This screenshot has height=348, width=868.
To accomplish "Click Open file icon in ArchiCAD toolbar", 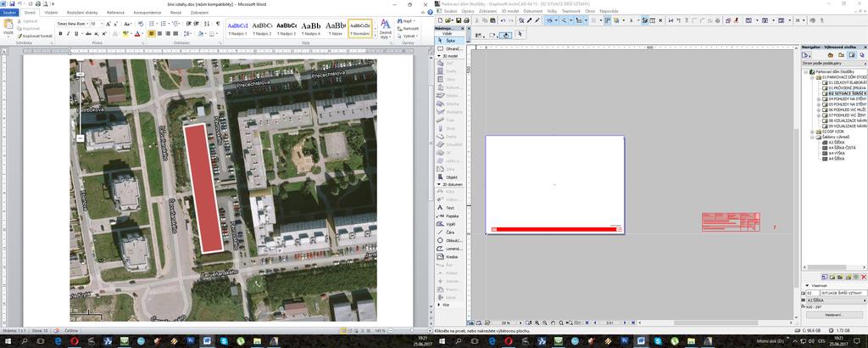I will 449,20.
